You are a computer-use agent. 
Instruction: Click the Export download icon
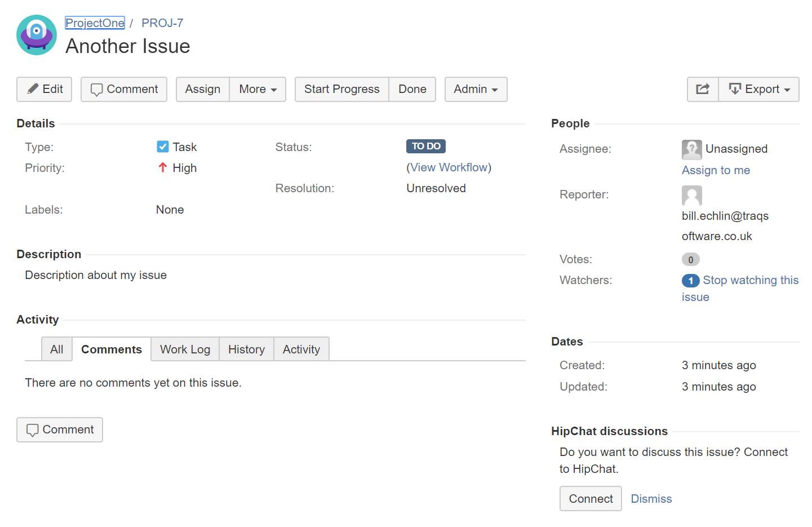(735, 89)
